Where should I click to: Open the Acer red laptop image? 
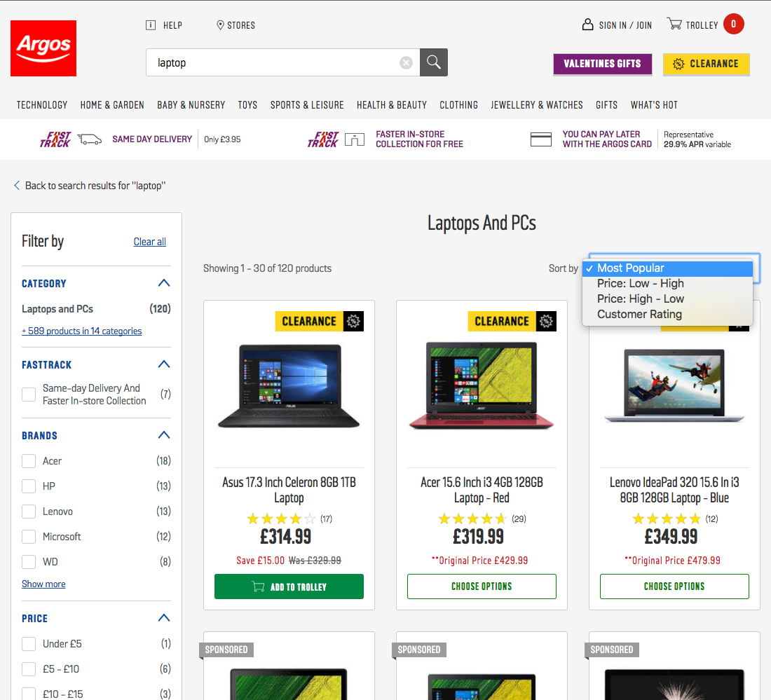coord(482,385)
